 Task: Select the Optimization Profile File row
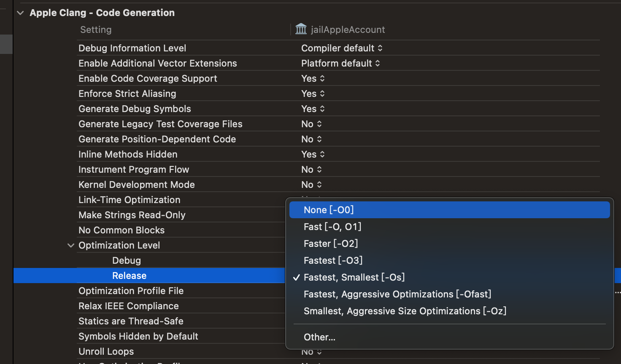(131, 291)
